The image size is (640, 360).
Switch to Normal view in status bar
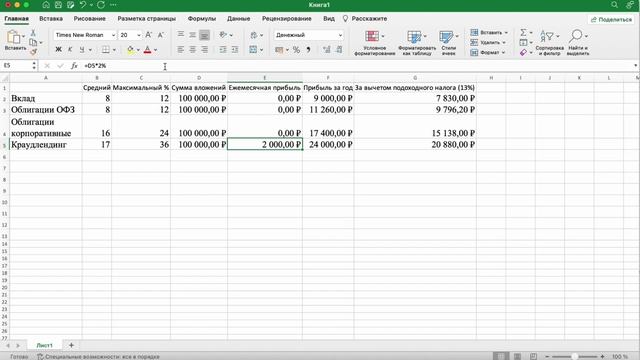tap(501, 356)
